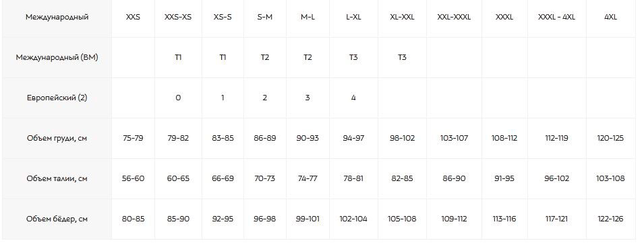Click the XXXL - 4XL column header
Image resolution: width=644 pixels, height=247 pixels.
coord(556,17)
